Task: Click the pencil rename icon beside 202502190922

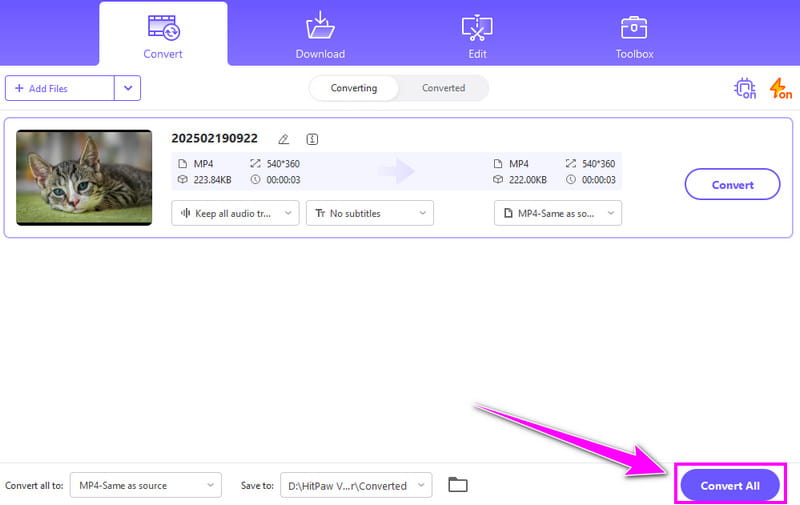Action: click(x=284, y=139)
